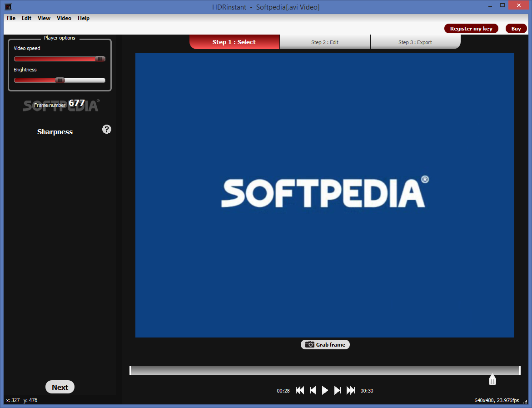Click the frame number value 677

[77, 103]
